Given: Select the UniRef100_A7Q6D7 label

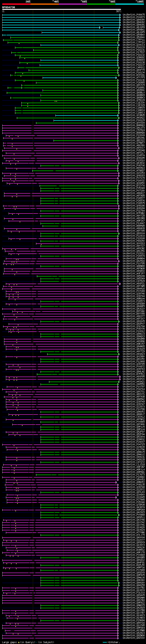Looking at the screenshot, I should pos(134,170).
